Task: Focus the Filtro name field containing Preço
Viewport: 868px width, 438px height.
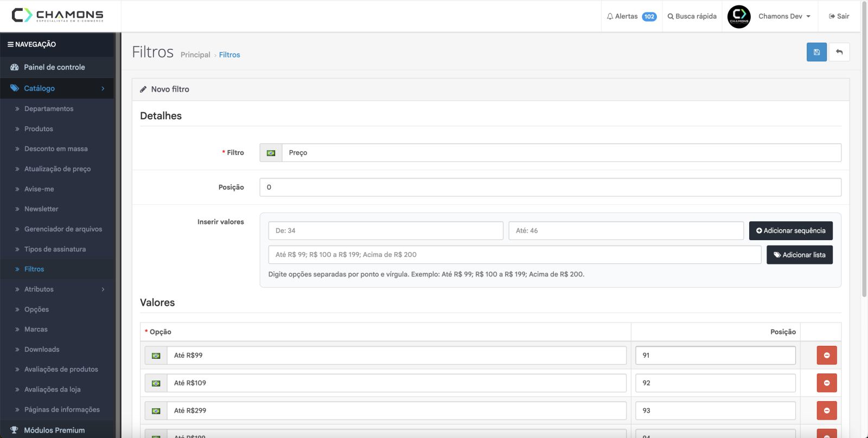Action: click(x=561, y=153)
